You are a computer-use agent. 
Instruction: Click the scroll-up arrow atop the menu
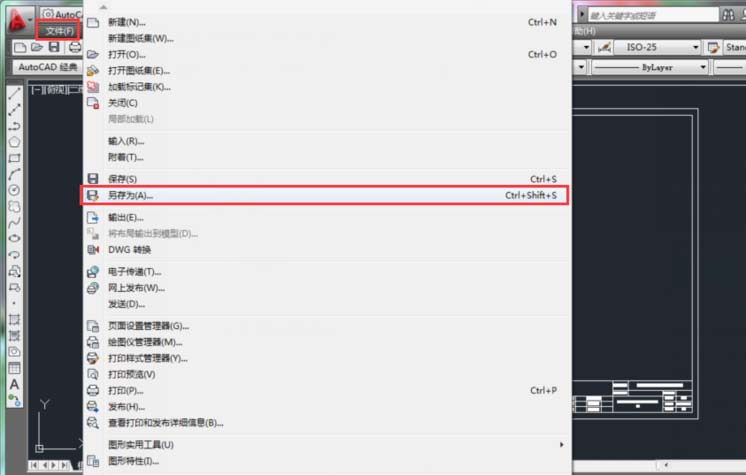click(x=103, y=7)
